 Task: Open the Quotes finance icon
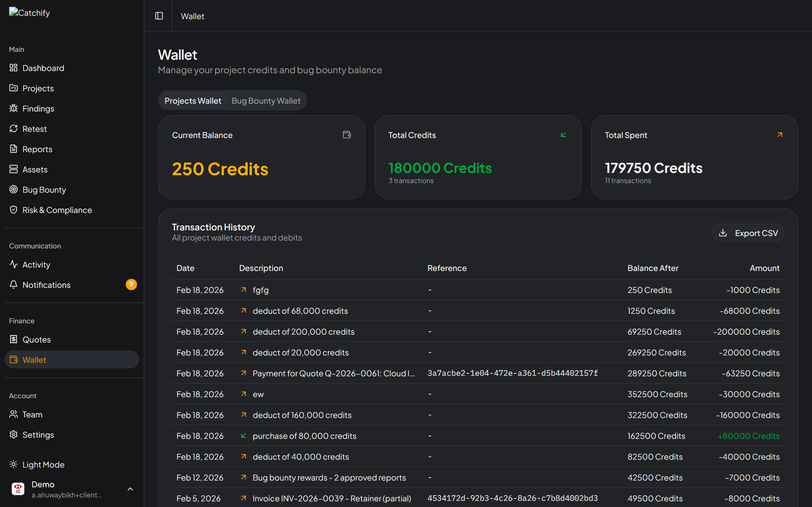14,339
